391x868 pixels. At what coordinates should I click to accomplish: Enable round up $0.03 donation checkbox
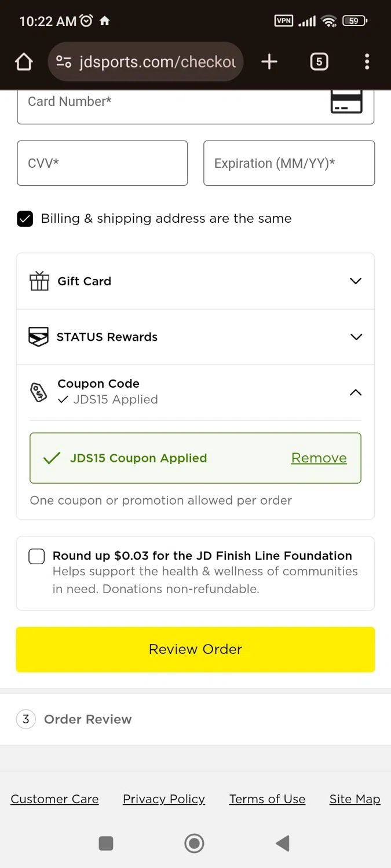click(x=36, y=557)
